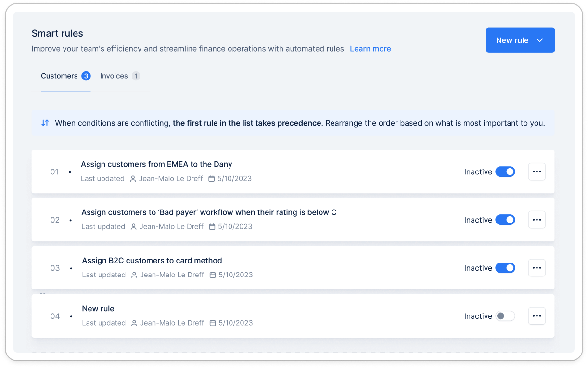Open the three-dot menu for the 'Bad payer' rule
This screenshot has height=368, width=588.
537,220
